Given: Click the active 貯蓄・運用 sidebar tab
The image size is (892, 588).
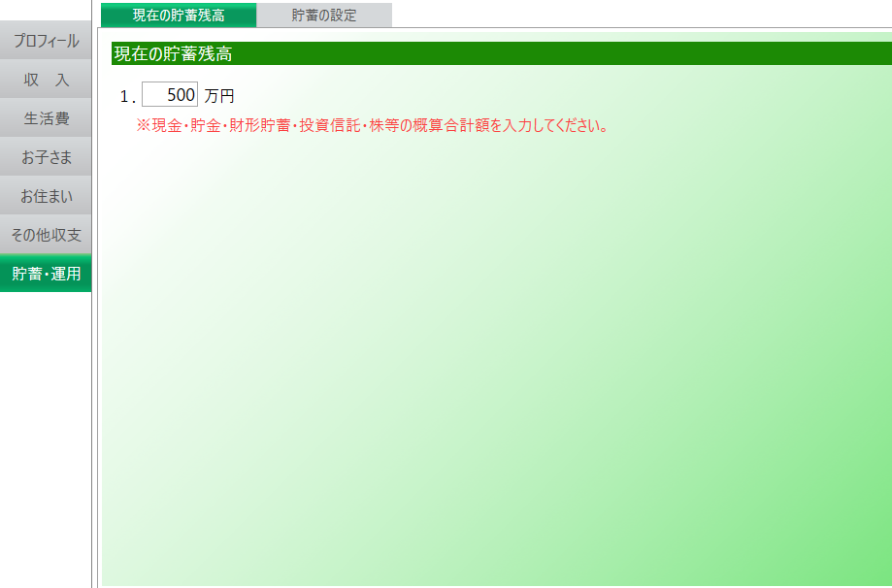Looking at the screenshot, I should (46, 274).
